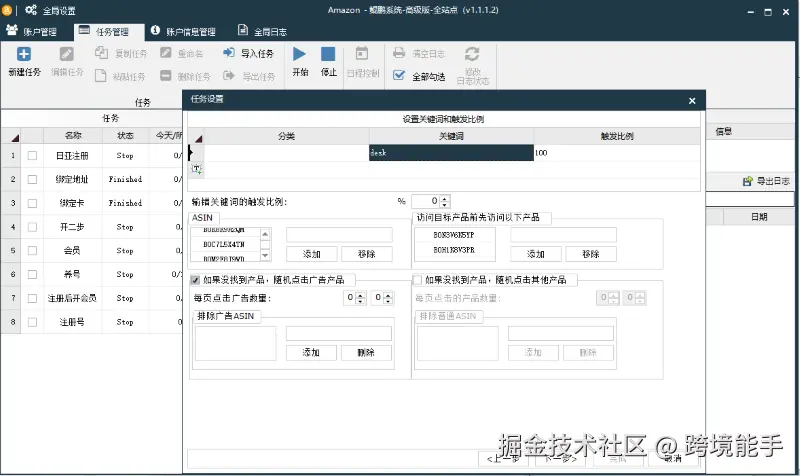The height and width of the screenshot is (476, 800).
Task: Click the 导入任务 import task icon
Action: coord(229,53)
